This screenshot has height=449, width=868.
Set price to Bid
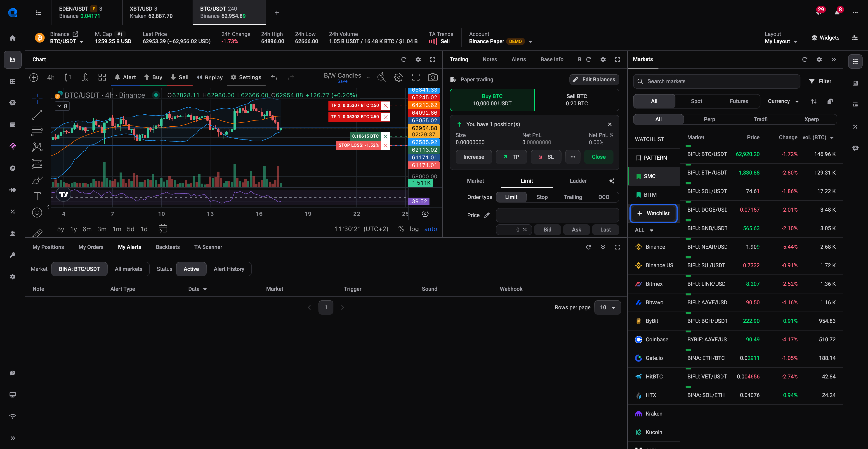click(x=547, y=229)
